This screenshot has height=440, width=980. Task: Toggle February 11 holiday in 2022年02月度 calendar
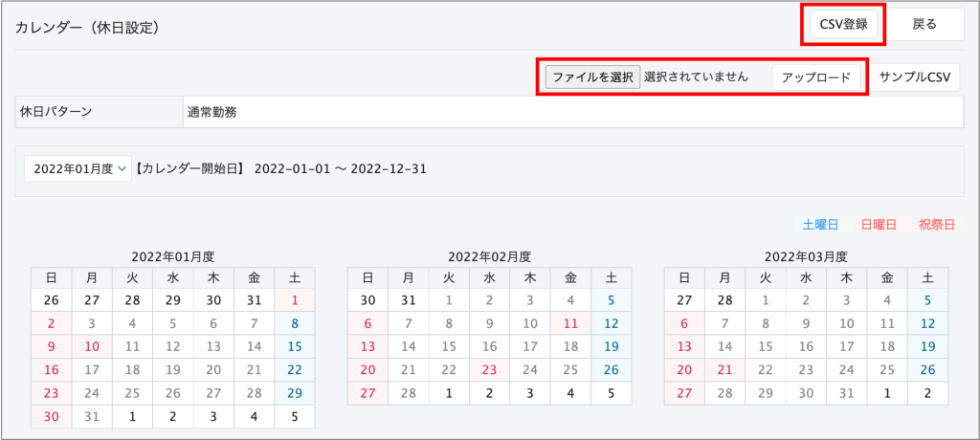(570, 323)
